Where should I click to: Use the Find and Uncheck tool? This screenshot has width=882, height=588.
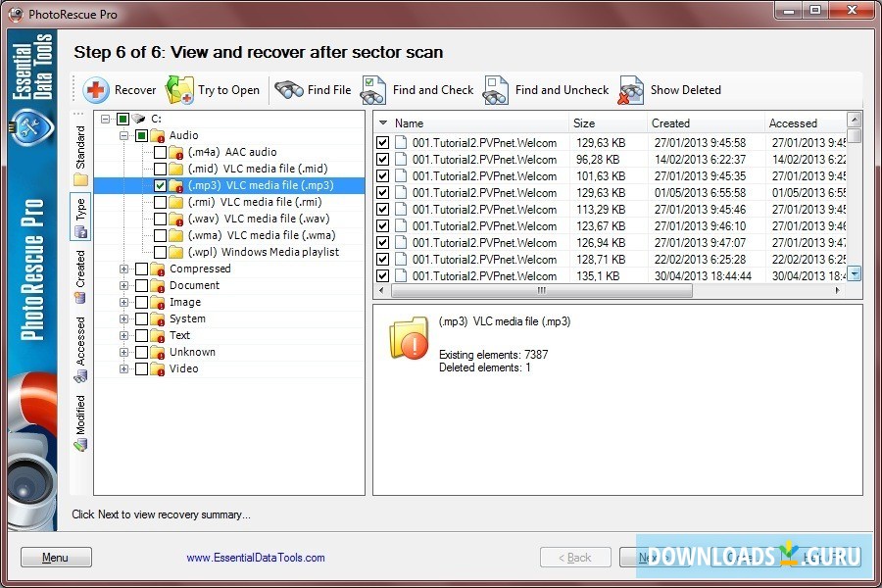point(495,89)
